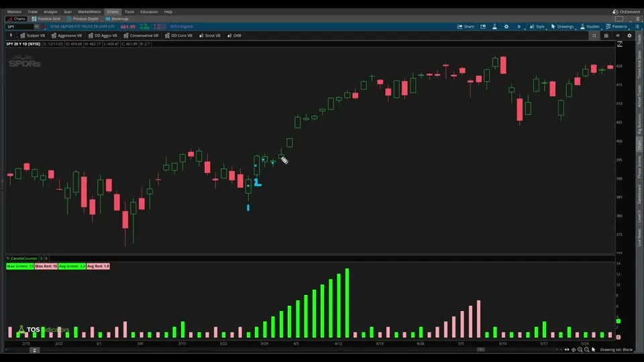This screenshot has width=644, height=362.
Task: Open the Studies dropdown
Action: 590,27
